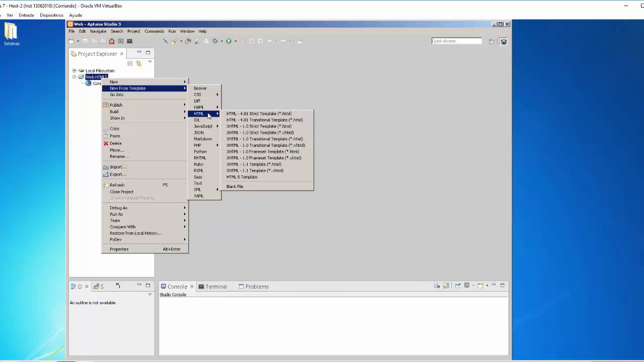Click the Display Selected Console icon

tap(468, 286)
